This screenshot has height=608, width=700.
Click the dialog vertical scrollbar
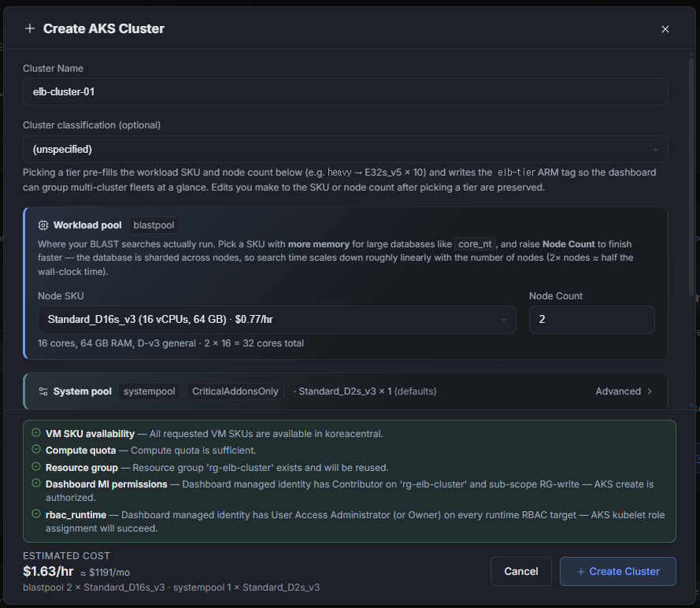click(691, 176)
